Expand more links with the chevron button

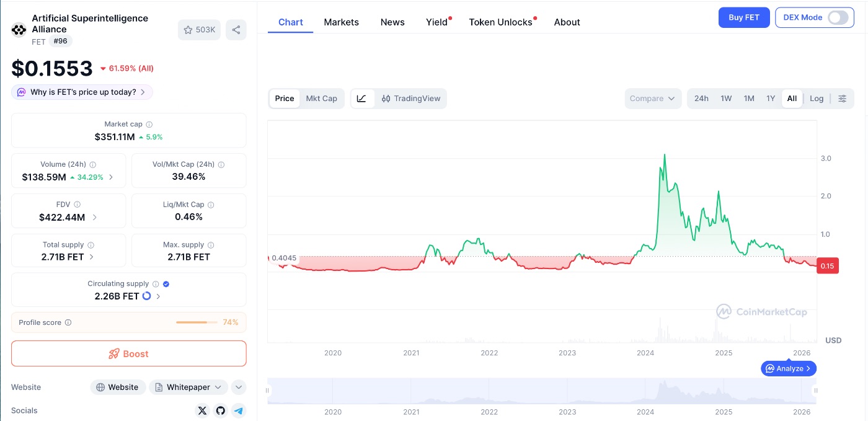(x=239, y=387)
